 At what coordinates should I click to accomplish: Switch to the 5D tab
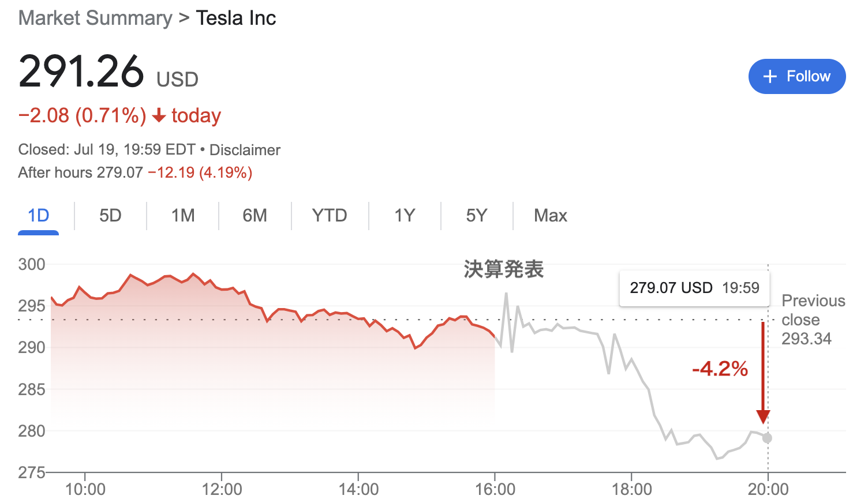[x=110, y=216]
